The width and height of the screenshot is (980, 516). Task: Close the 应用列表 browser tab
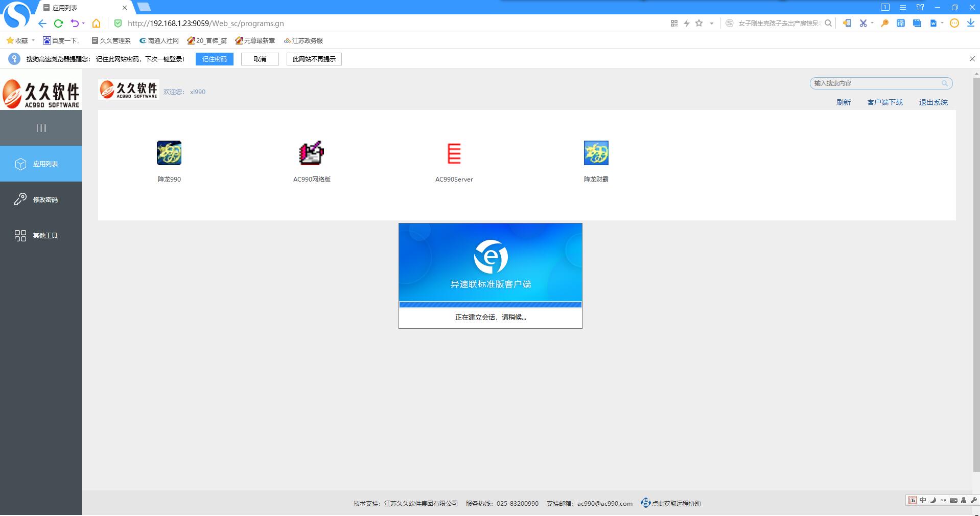point(125,8)
